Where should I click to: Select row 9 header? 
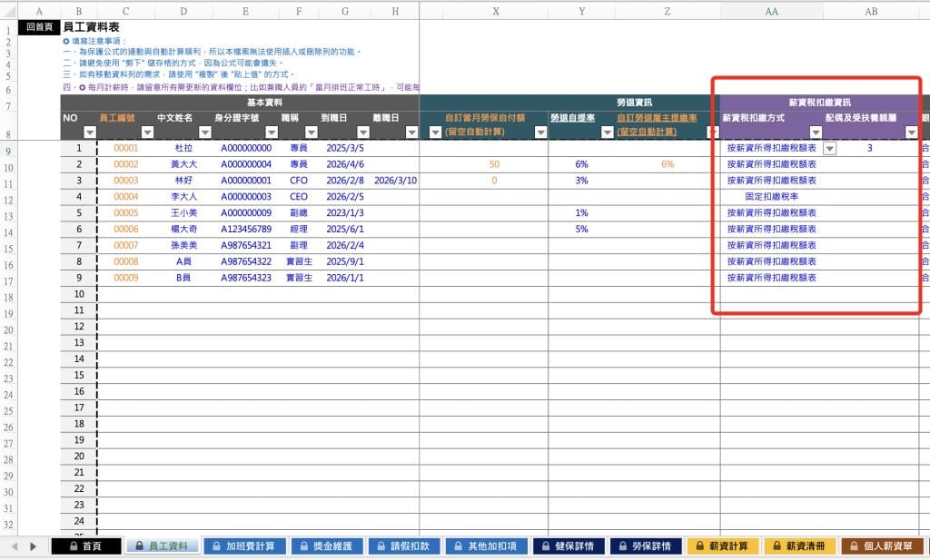[8, 151]
